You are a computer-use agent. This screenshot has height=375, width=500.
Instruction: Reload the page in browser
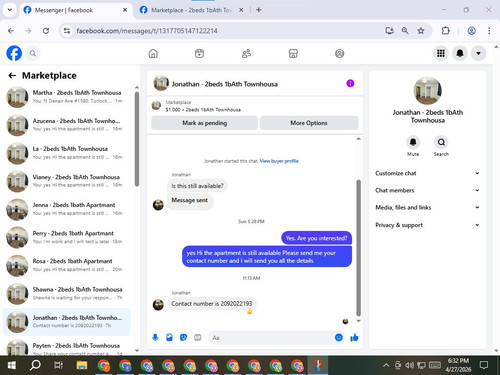pos(46,31)
